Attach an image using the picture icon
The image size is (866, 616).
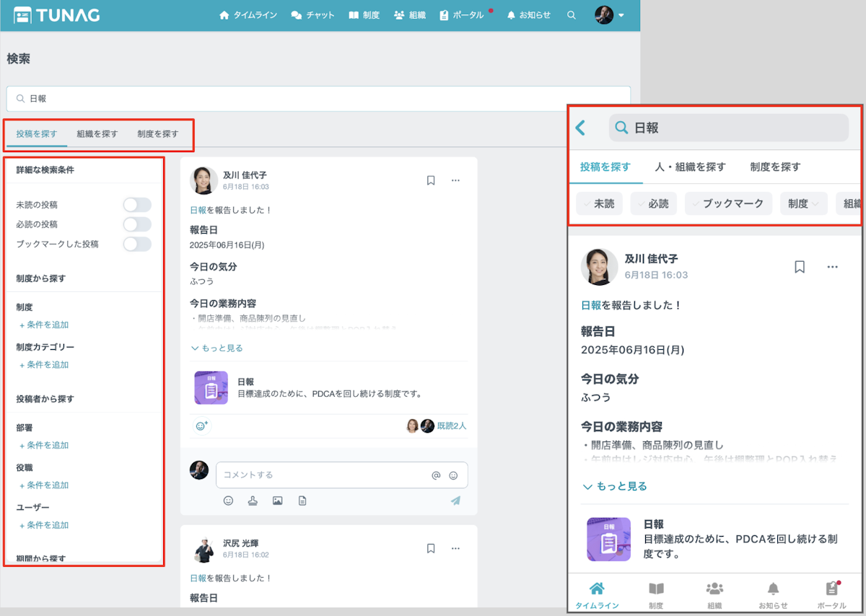277,501
